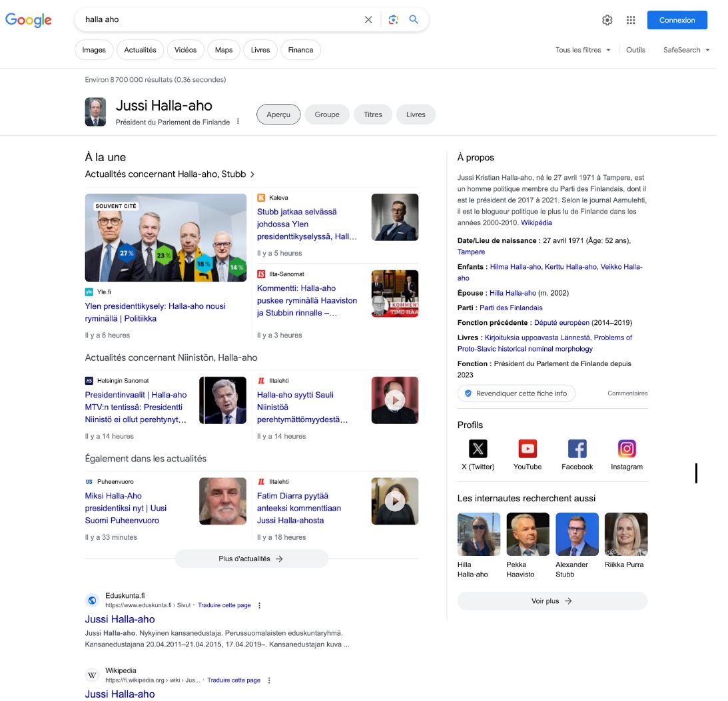The image size is (728, 701).
Task: Click the Voir plus button
Action: point(552,601)
